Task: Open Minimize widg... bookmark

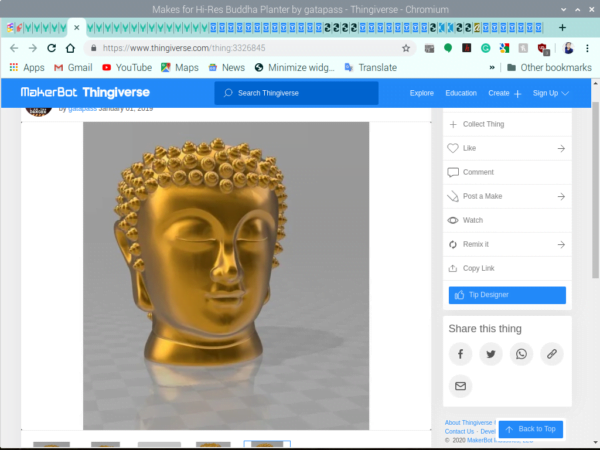Action: tap(295, 67)
